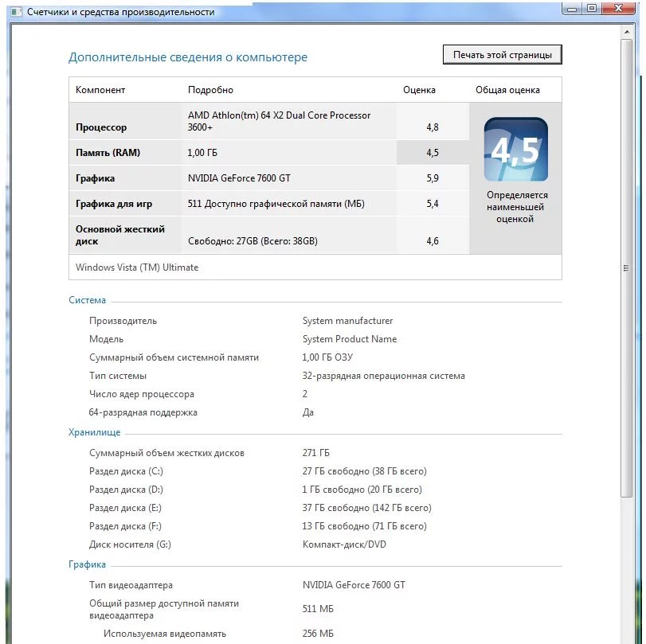The image size is (646, 644).
Task: Click the 'Общая оценка' column header
Action: [x=507, y=90]
